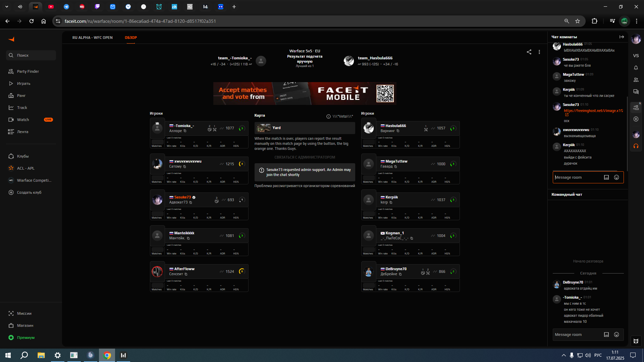The width and height of the screenshot is (644, 362).
Task: Click the Veto info icon
Action: (328, 116)
